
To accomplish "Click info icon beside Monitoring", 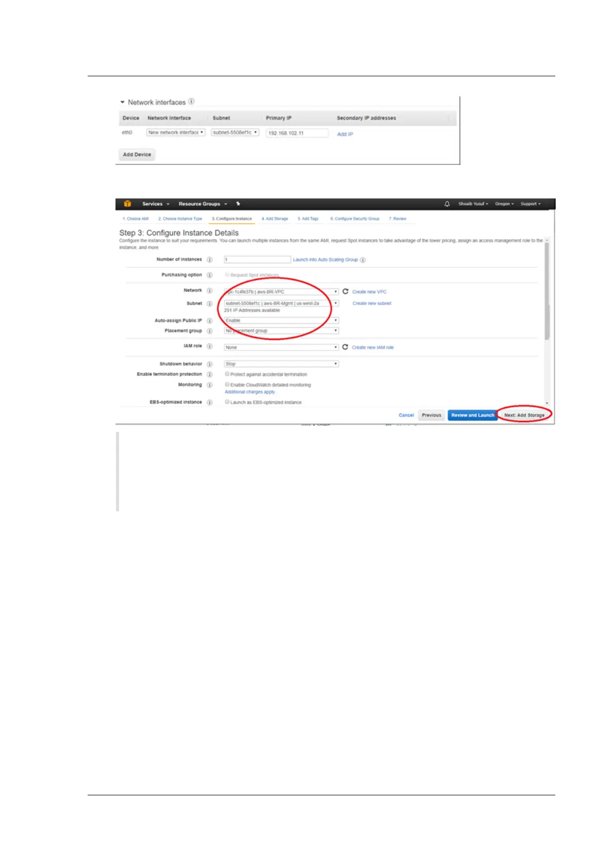I will (210, 385).
